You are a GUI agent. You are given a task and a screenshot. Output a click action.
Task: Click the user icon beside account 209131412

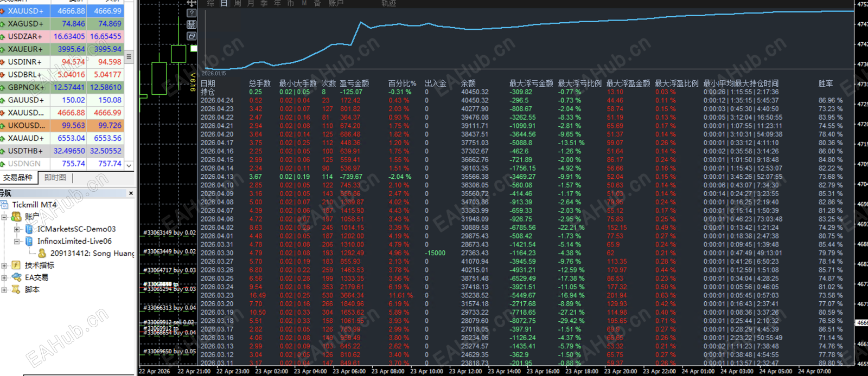[42, 253]
